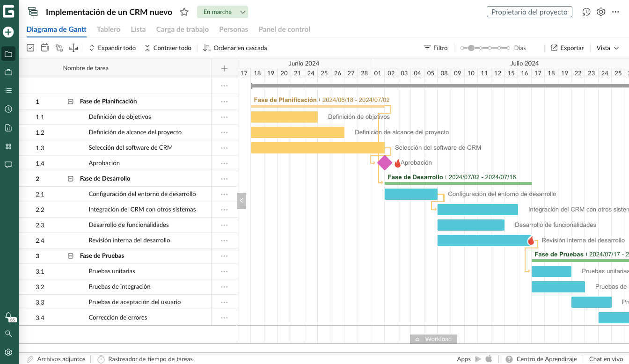Image resolution: width=629 pixels, height=364 pixels.
Task: Open the task list icon in sidebar
Action: pyautogui.click(x=8, y=91)
